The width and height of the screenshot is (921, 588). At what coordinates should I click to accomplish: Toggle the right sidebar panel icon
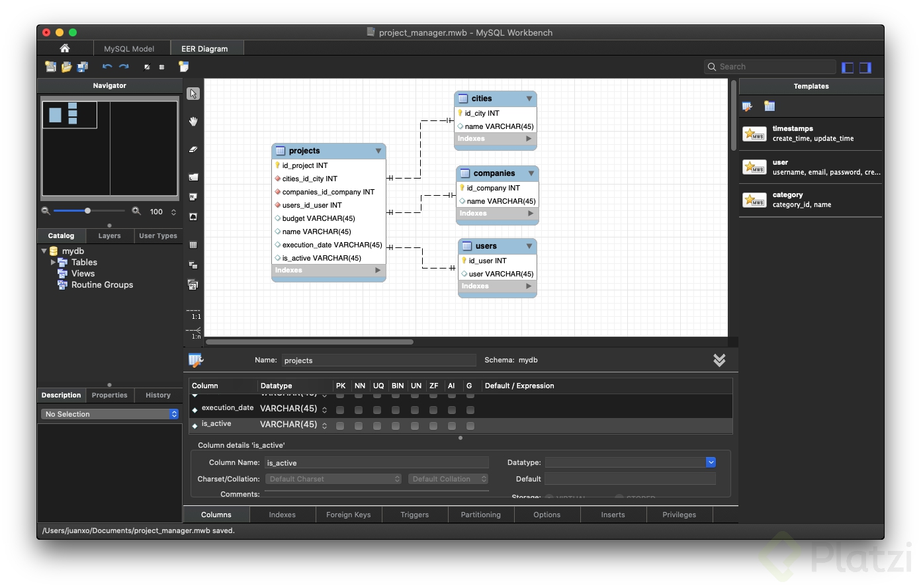(x=865, y=67)
